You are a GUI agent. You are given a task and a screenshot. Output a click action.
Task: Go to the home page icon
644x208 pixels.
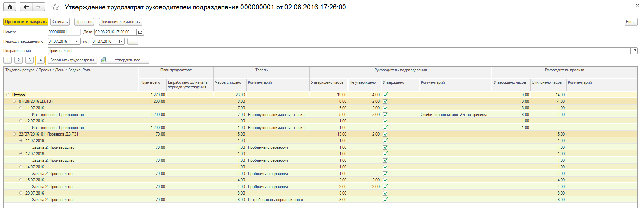click(x=10, y=7)
